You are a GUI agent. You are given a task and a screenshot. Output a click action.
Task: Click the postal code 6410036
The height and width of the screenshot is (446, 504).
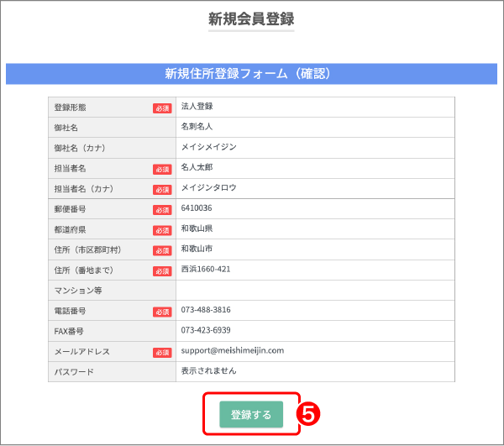click(x=197, y=208)
